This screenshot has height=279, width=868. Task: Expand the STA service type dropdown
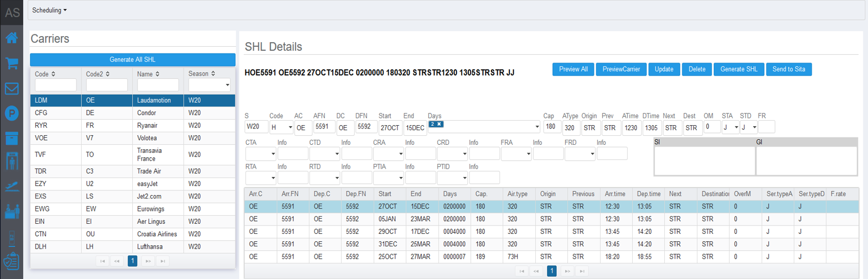[x=730, y=127]
